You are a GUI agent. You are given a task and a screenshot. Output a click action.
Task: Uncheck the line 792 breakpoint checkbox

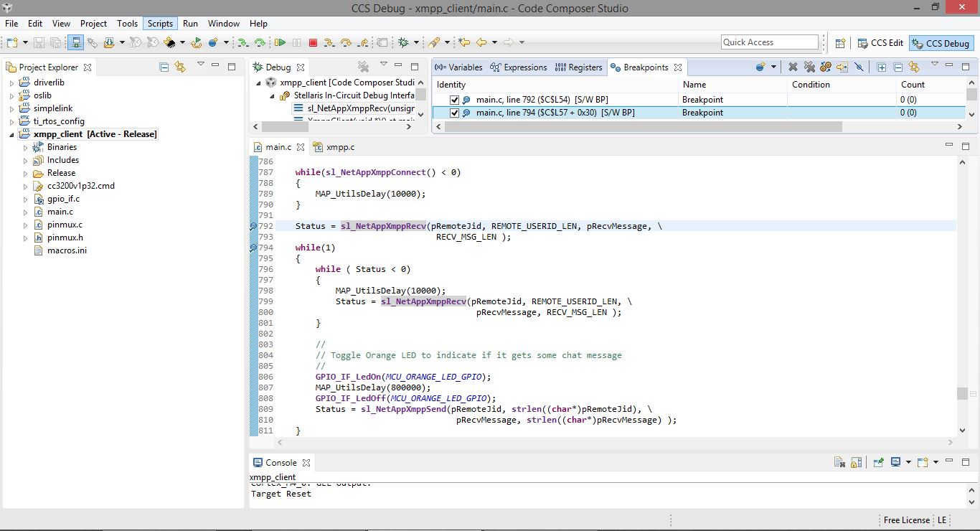(454, 100)
